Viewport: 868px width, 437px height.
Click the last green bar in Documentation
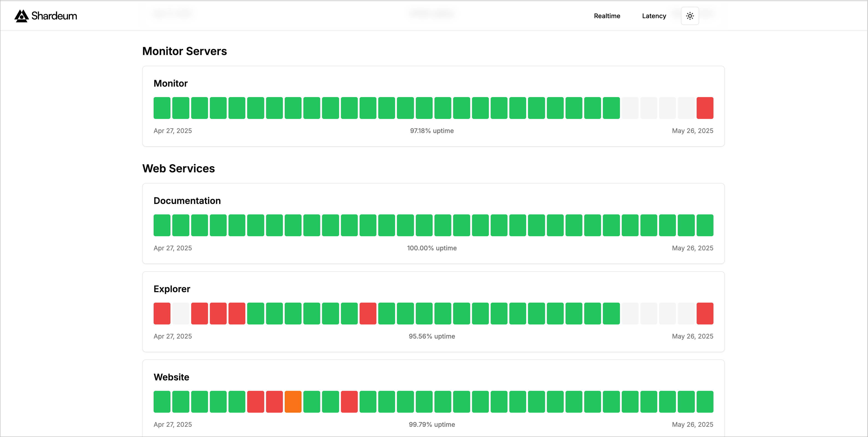tap(705, 225)
